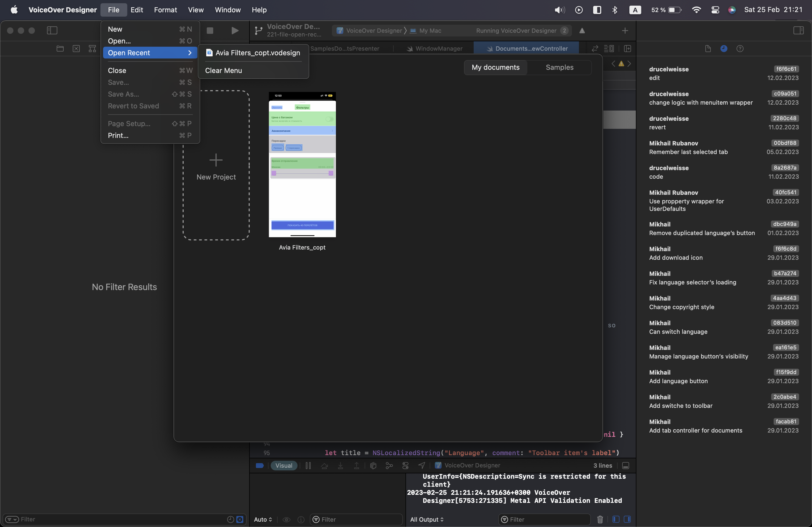Viewport: 812px width, 527px height.
Task: Open the history inspector clock icon
Action: point(724,48)
